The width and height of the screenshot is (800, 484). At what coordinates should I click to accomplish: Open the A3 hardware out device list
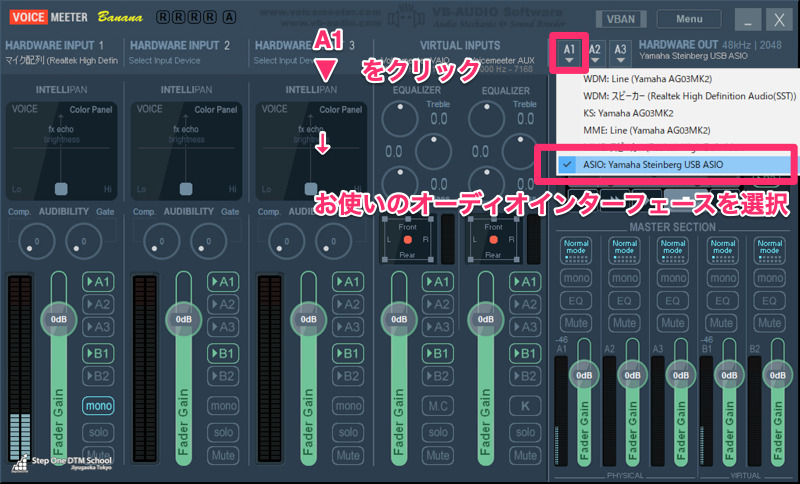pyautogui.click(x=620, y=53)
